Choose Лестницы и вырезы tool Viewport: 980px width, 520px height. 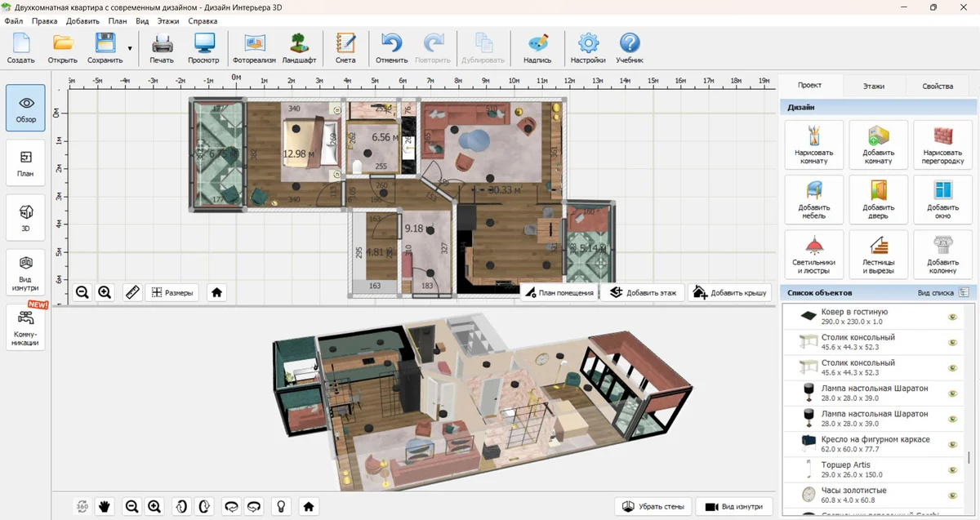(x=878, y=254)
